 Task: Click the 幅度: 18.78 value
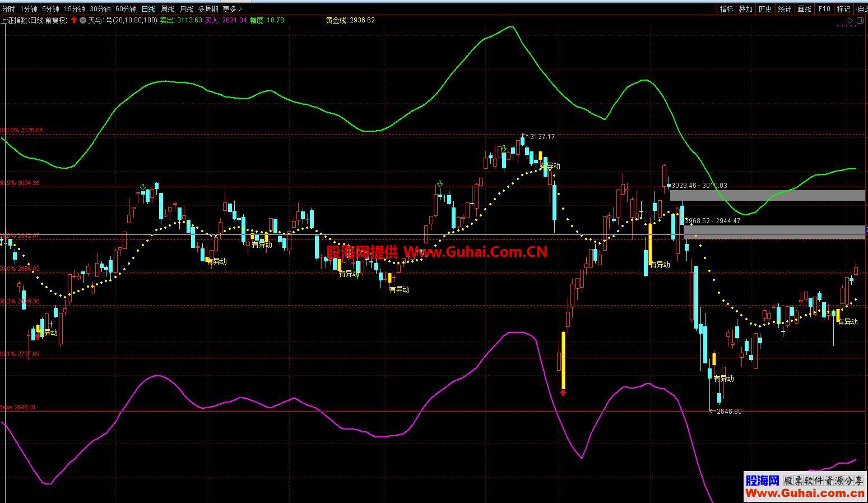click(267, 20)
